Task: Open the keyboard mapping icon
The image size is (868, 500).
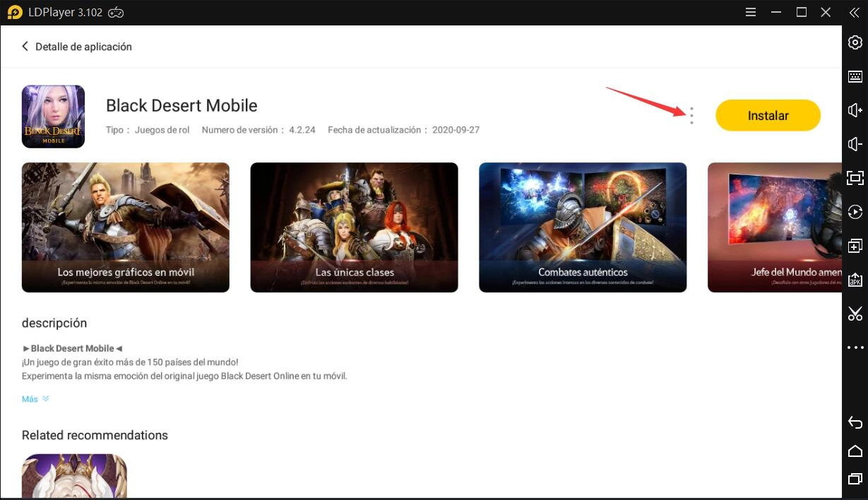Action: (x=855, y=77)
